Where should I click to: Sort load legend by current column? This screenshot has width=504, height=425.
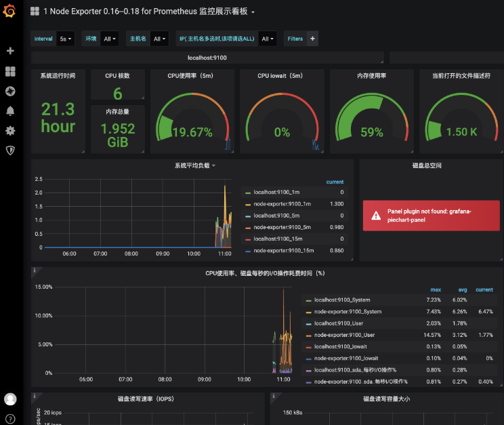tap(335, 182)
